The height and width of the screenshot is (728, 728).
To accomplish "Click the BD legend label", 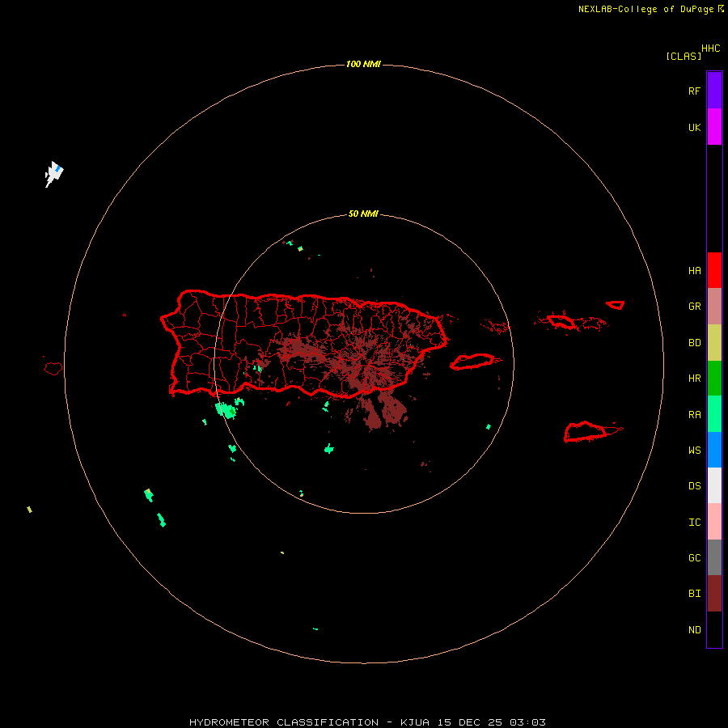I will (694, 343).
